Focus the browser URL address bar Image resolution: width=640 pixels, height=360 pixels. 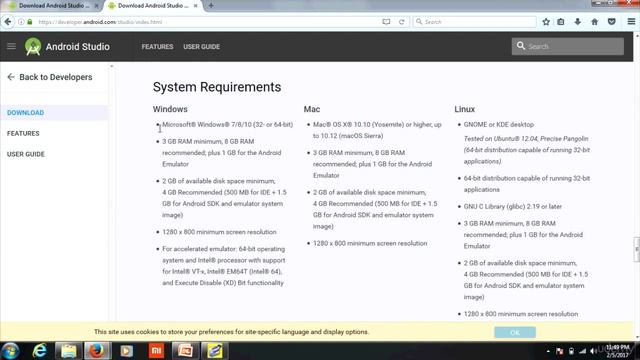[204, 22]
